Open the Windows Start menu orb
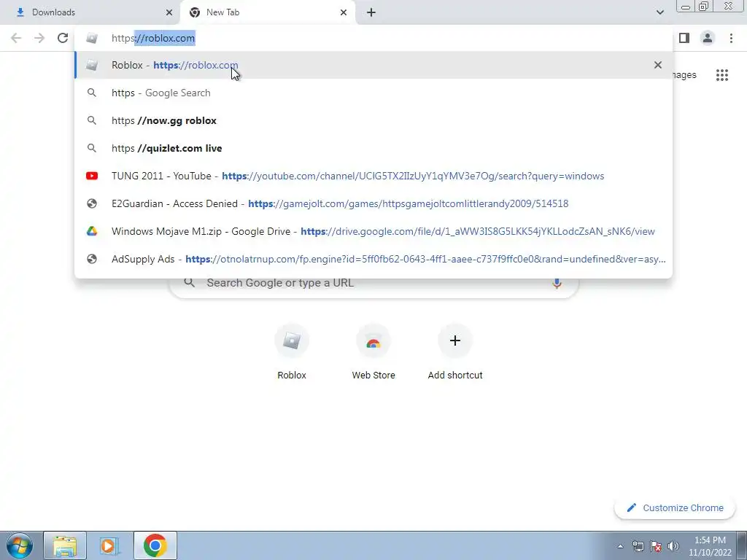 [19, 545]
